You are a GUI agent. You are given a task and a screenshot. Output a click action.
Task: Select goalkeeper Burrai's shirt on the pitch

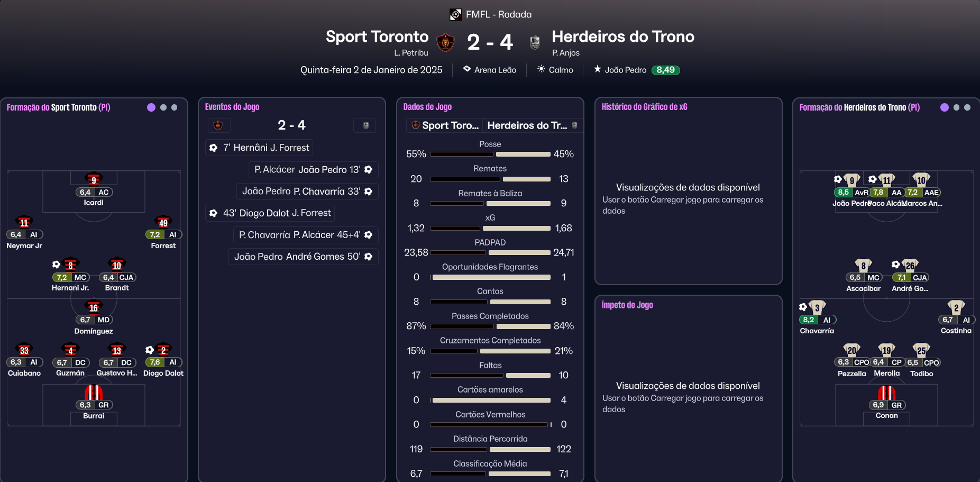[93, 392]
